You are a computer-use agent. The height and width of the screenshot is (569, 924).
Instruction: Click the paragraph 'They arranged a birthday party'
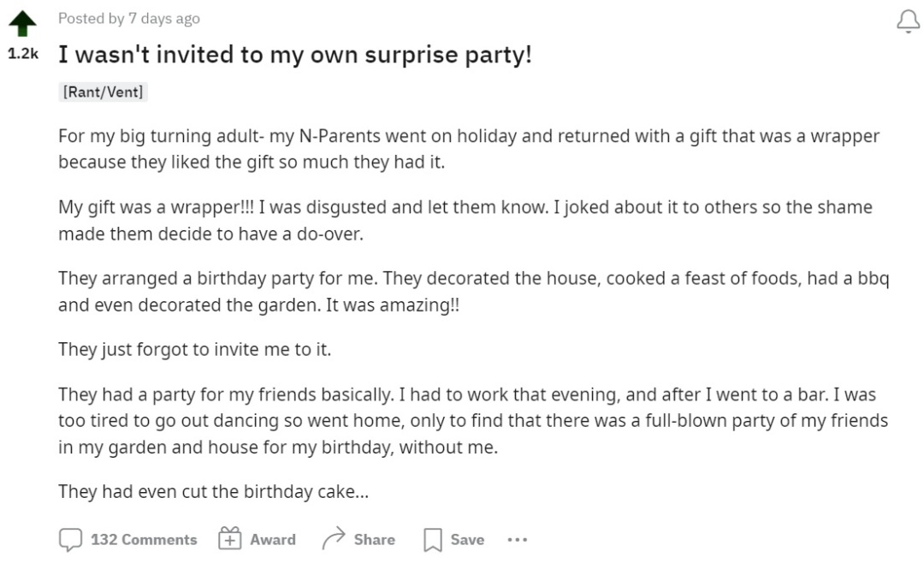[x=473, y=292]
